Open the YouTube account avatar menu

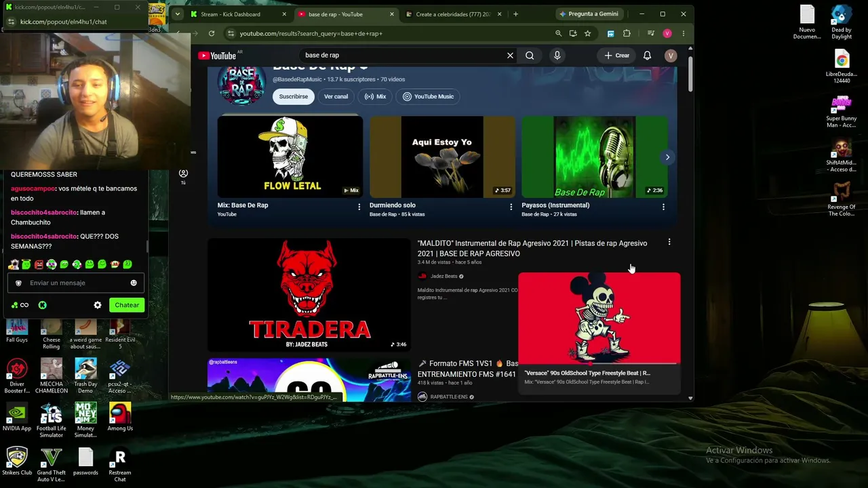(x=671, y=56)
